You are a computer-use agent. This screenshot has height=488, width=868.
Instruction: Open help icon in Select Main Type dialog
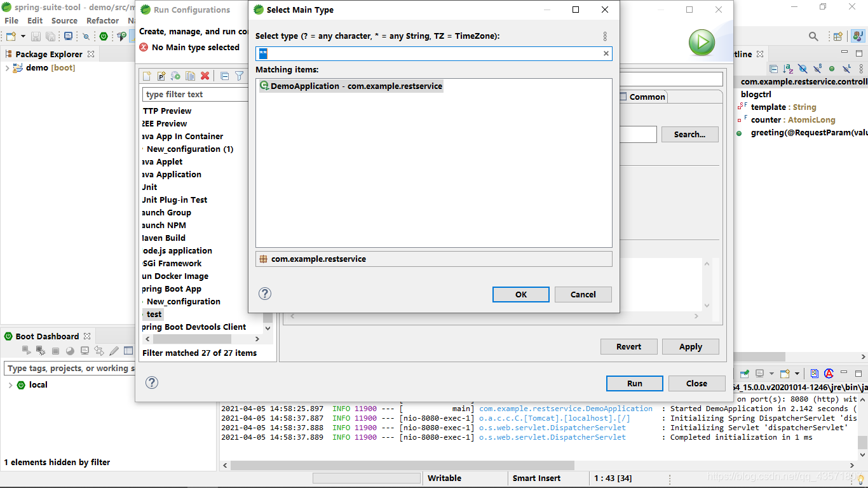pyautogui.click(x=265, y=294)
